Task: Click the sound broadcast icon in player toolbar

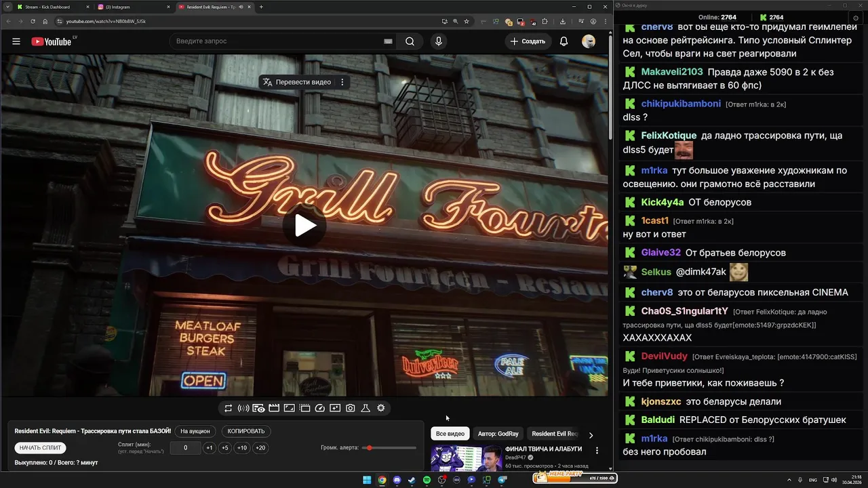Action: tap(243, 408)
